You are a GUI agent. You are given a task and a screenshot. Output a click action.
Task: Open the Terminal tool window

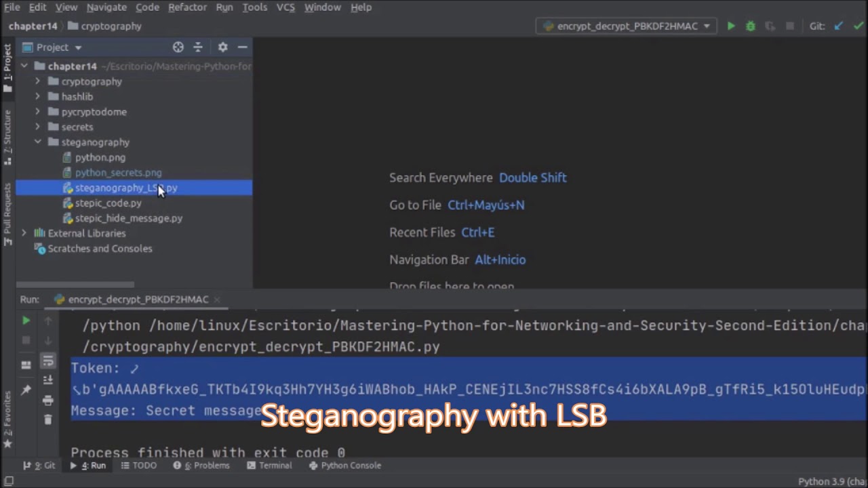(269, 466)
